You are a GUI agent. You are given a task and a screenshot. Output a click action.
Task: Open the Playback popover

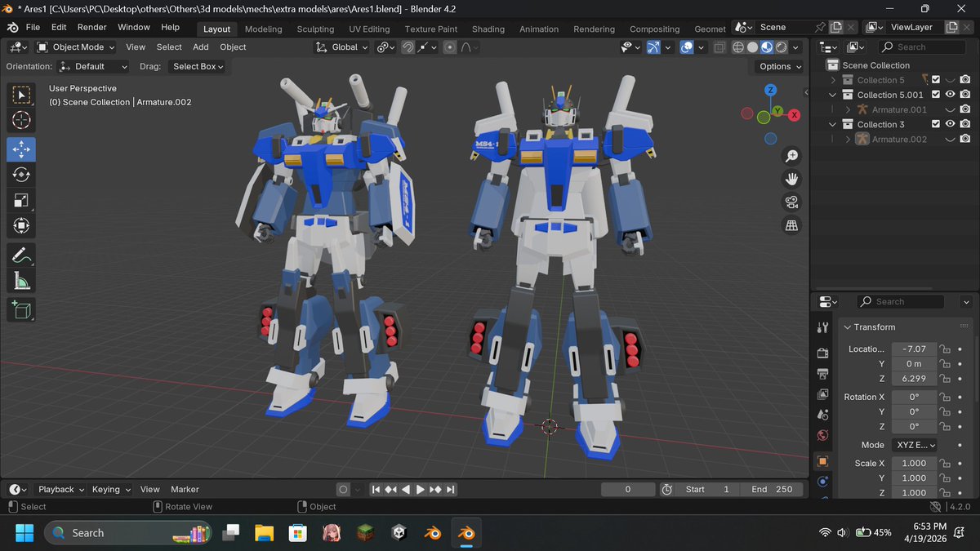tap(61, 490)
